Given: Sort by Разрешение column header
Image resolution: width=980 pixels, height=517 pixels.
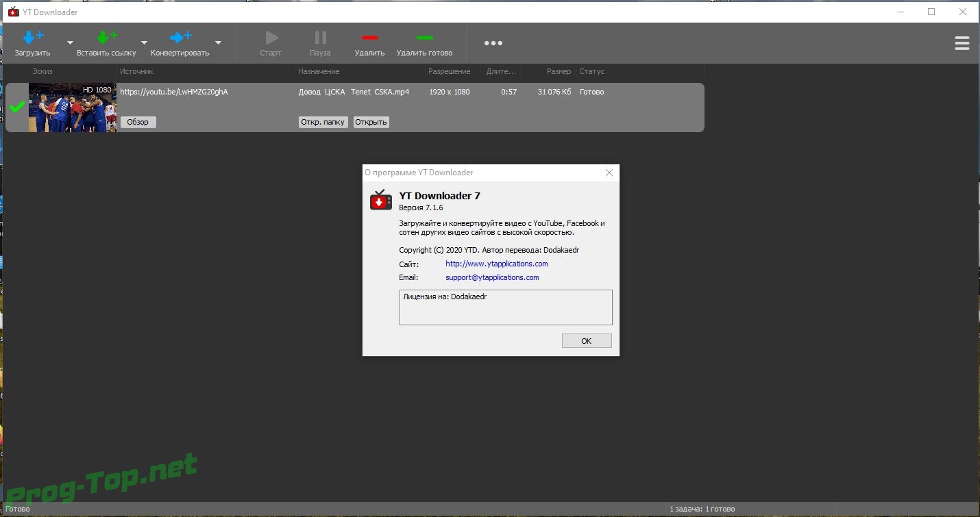Looking at the screenshot, I should pos(450,71).
